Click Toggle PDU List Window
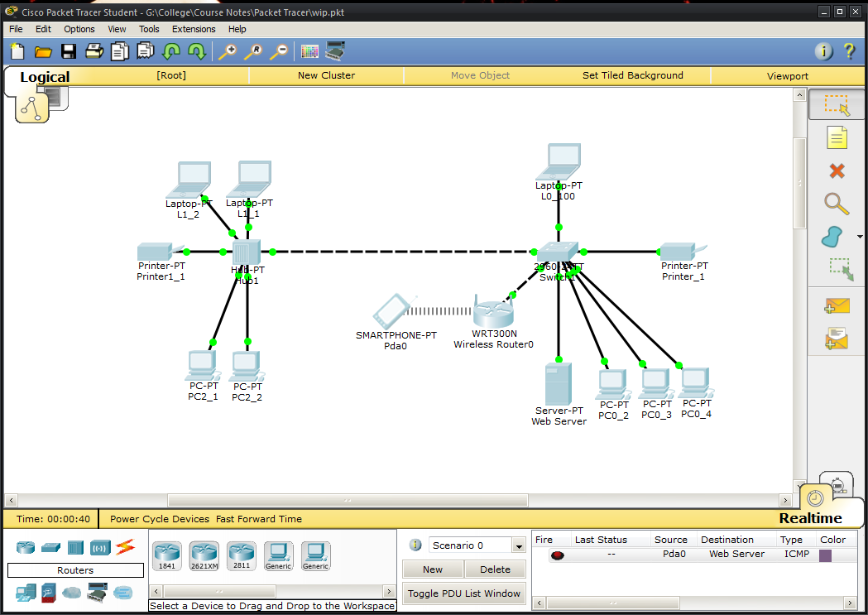The width and height of the screenshot is (868, 615). tap(464, 593)
